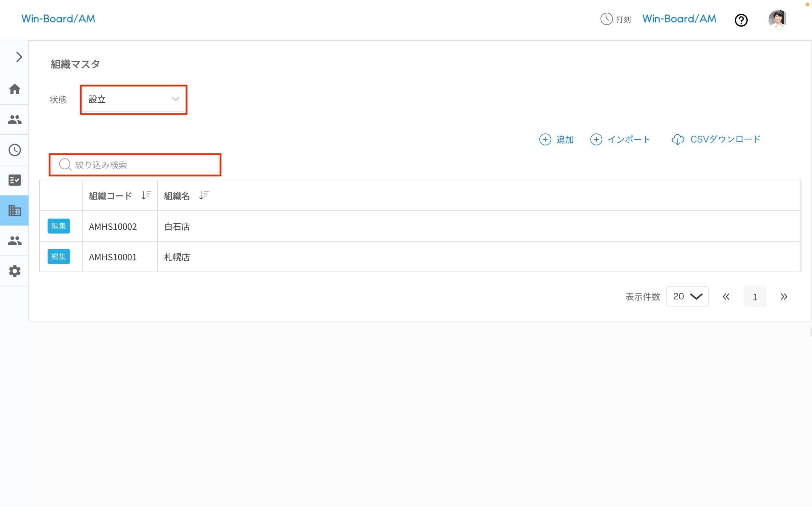This screenshot has height=507, width=812.
Task: Open the 表示件数 page size dropdown
Action: click(x=687, y=296)
